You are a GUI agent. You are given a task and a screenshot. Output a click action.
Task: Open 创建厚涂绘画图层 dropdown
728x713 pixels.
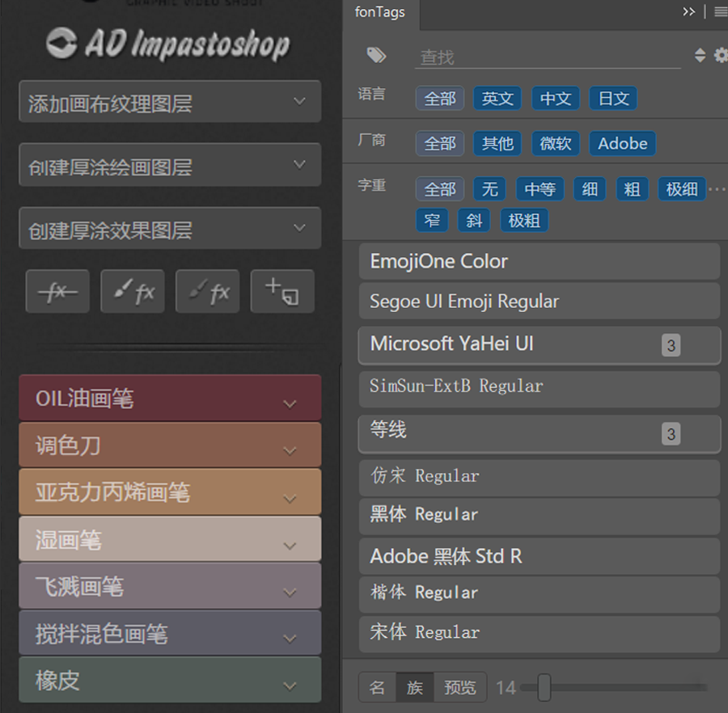(170, 165)
